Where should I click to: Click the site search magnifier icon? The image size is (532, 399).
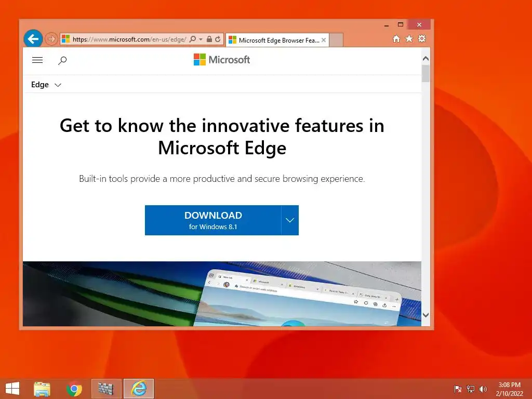pyautogui.click(x=62, y=61)
